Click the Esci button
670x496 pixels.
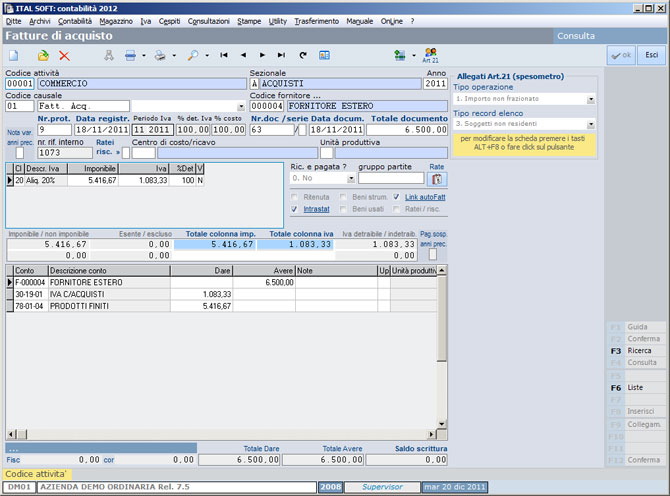[651, 55]
